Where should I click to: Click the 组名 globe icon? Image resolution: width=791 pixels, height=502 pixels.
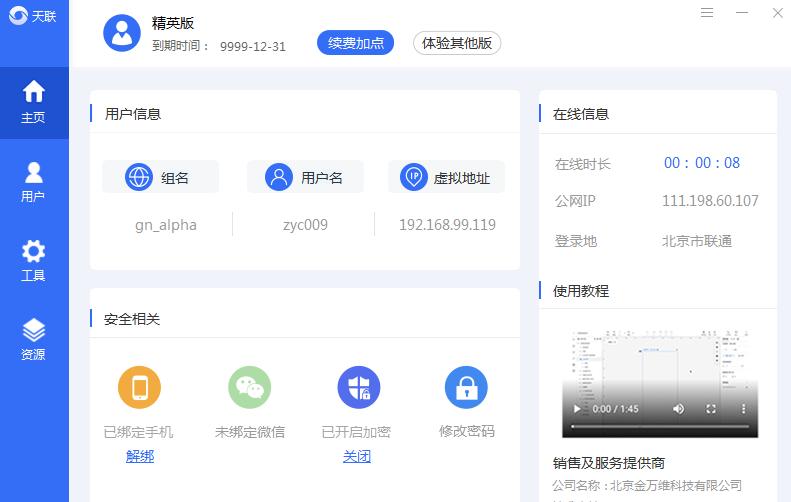(139, 177)
